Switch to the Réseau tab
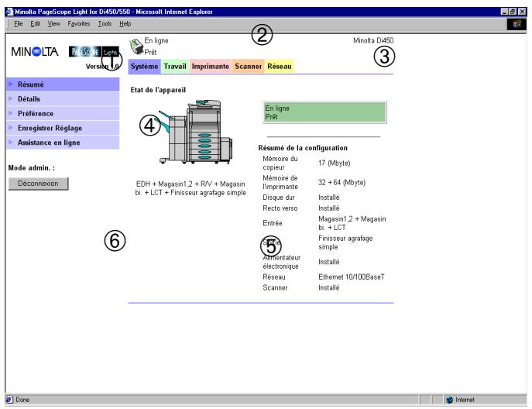 pos(280,66)
